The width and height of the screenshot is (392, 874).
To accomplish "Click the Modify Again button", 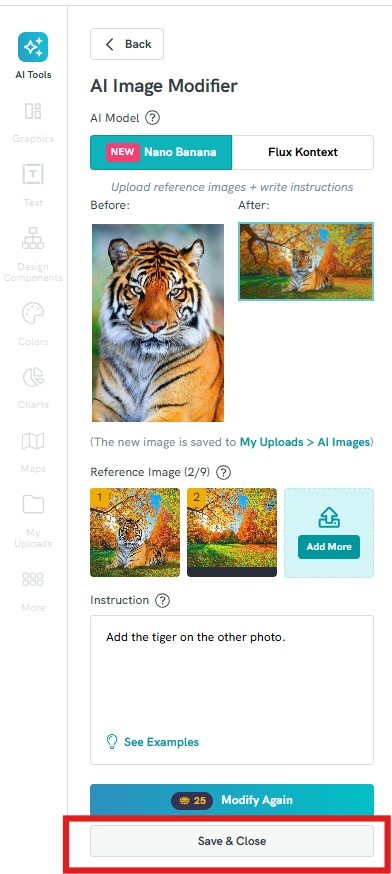I will tap(232, 800).
